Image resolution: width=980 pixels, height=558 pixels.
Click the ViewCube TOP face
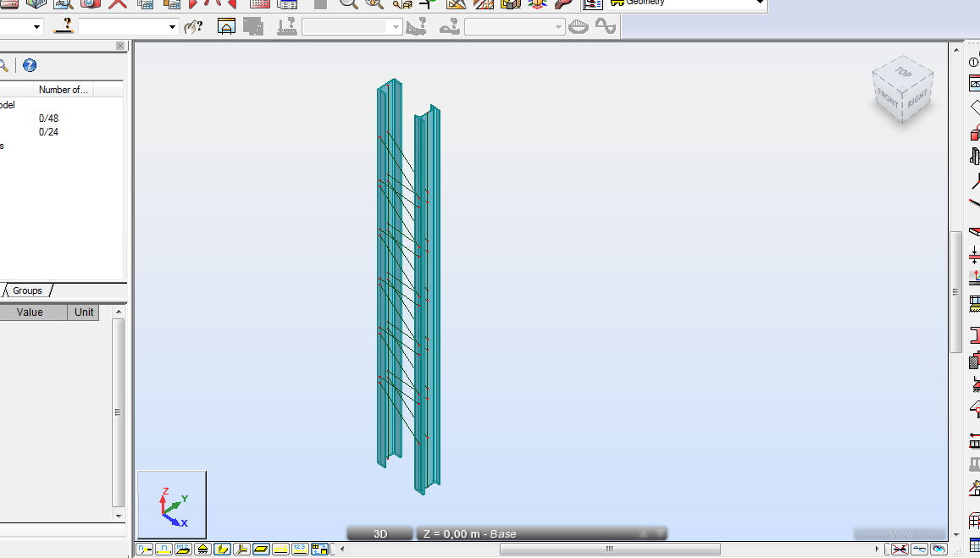point(903,72)
